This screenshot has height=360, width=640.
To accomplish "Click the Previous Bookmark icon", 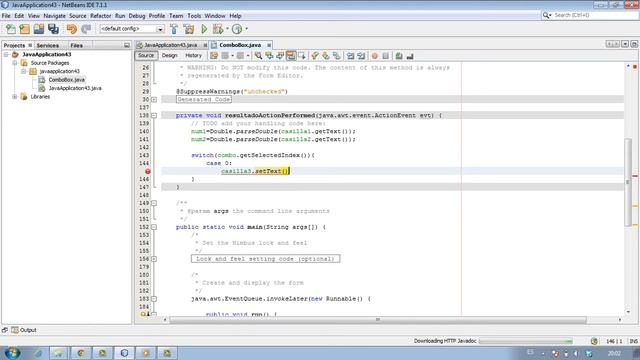I will pos(314,56).
